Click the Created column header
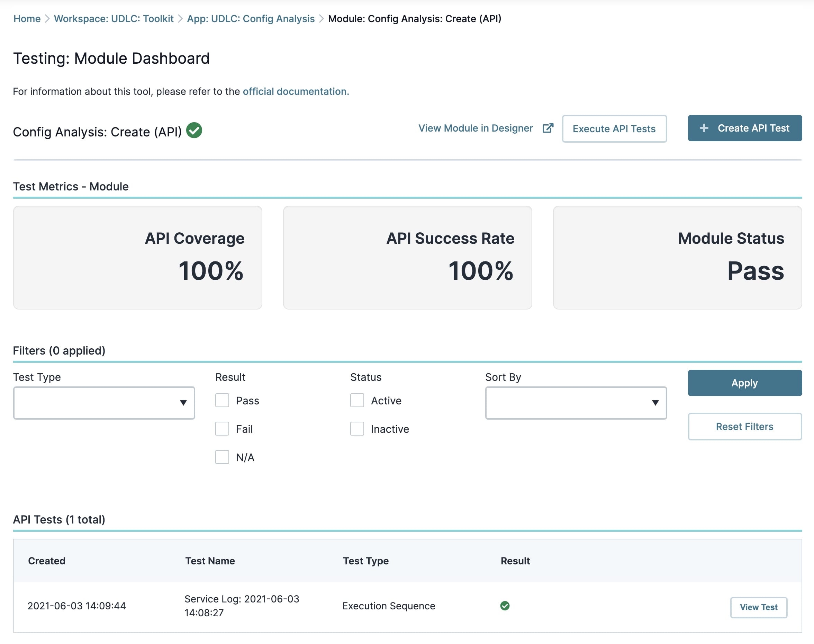The width and height of the screenshot is (814, 644). click(x=47, y=561)
